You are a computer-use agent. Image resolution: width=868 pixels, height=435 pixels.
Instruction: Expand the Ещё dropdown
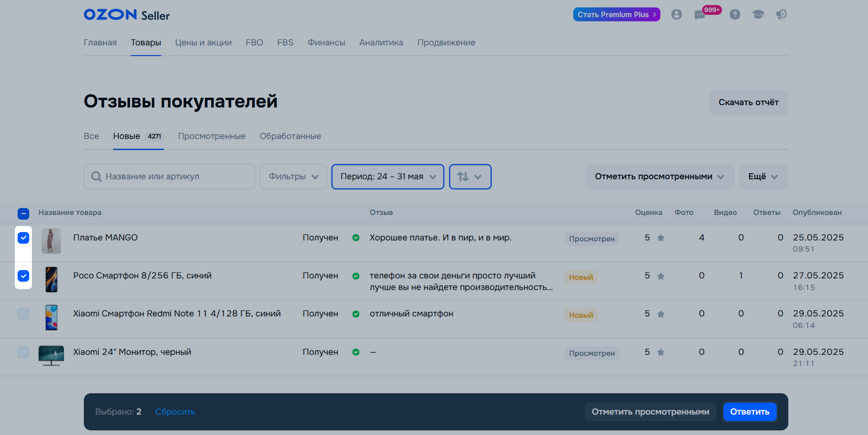coord(763,177)
